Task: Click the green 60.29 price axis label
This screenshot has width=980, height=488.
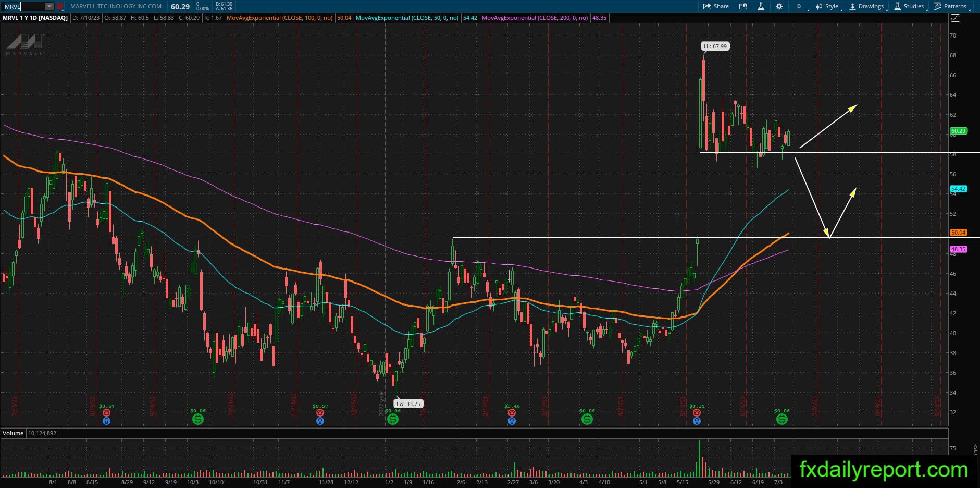Action: 959,131
